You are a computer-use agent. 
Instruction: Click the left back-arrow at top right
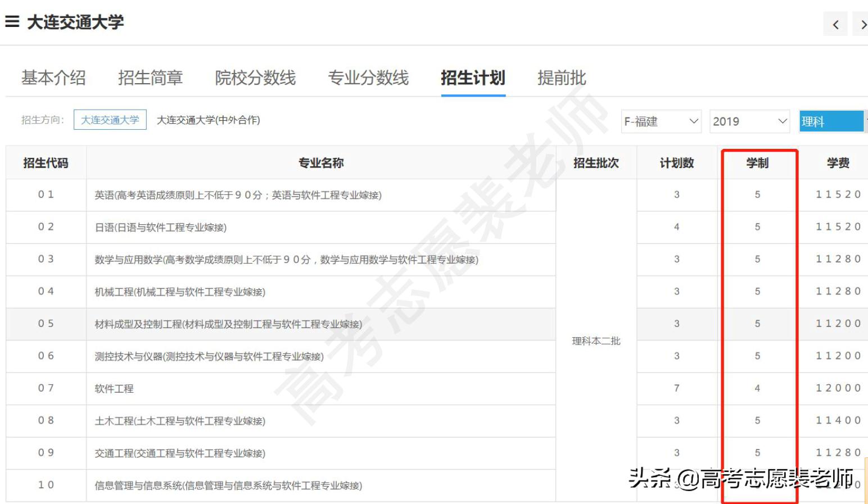coord(835,24)
